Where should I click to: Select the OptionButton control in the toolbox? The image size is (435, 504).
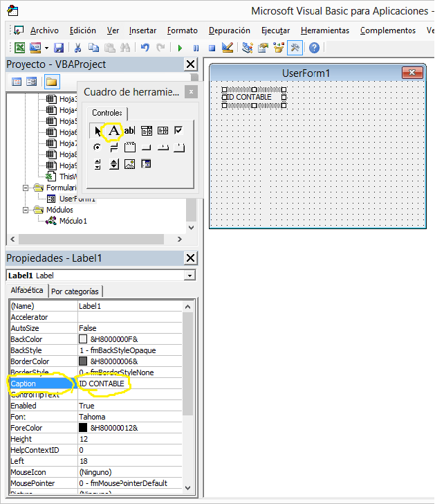[97, 147]
